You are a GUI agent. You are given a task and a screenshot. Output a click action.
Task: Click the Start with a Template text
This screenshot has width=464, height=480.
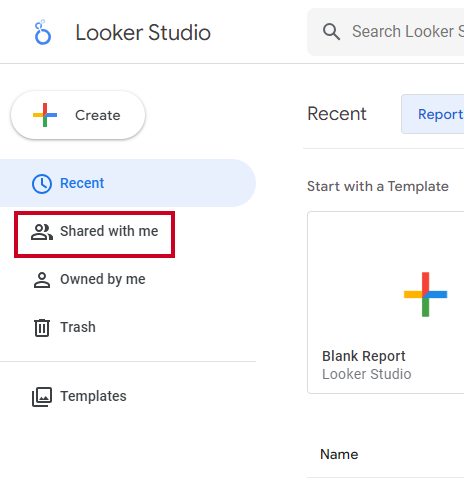coord(378,186)
